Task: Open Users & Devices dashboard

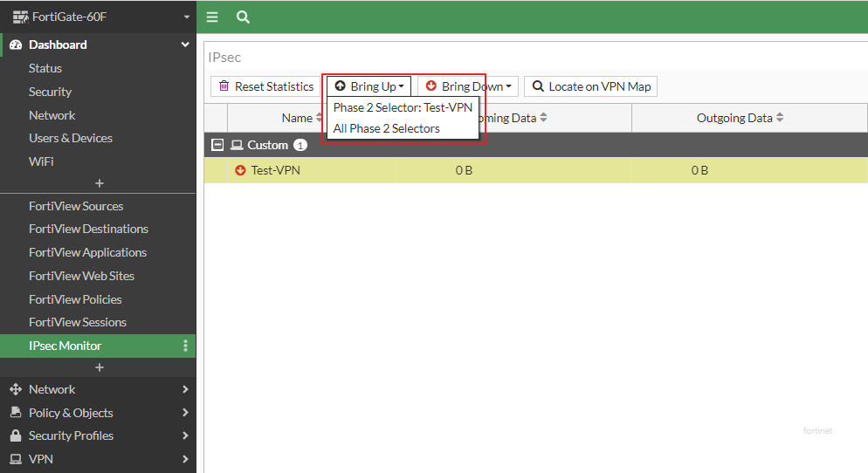Action: click(x=71, y=138)
